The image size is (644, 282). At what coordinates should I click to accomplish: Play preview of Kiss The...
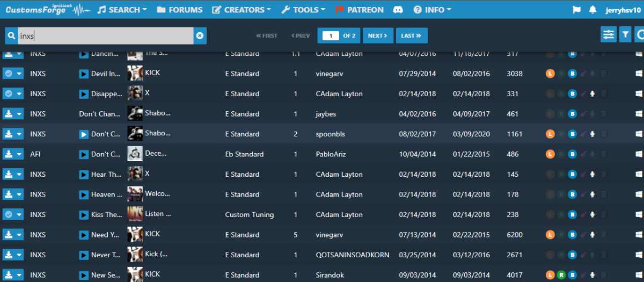[x=84, y=215]
